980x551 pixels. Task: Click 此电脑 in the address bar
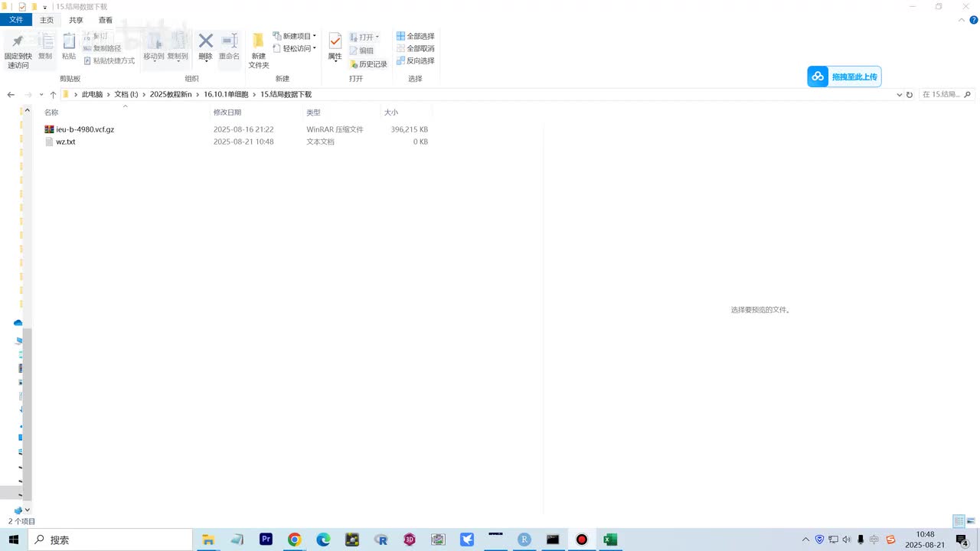92,94
